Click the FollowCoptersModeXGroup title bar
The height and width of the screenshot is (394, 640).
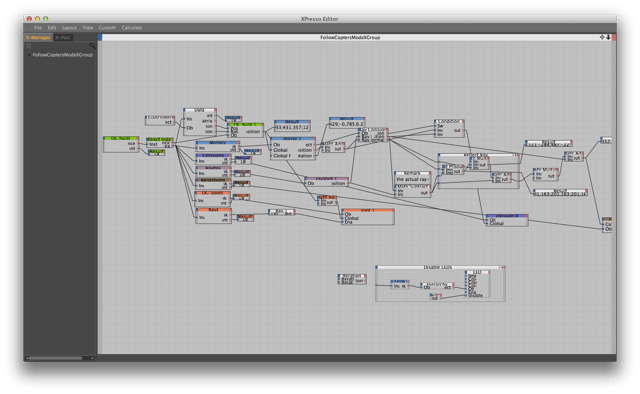coord(350,37)
